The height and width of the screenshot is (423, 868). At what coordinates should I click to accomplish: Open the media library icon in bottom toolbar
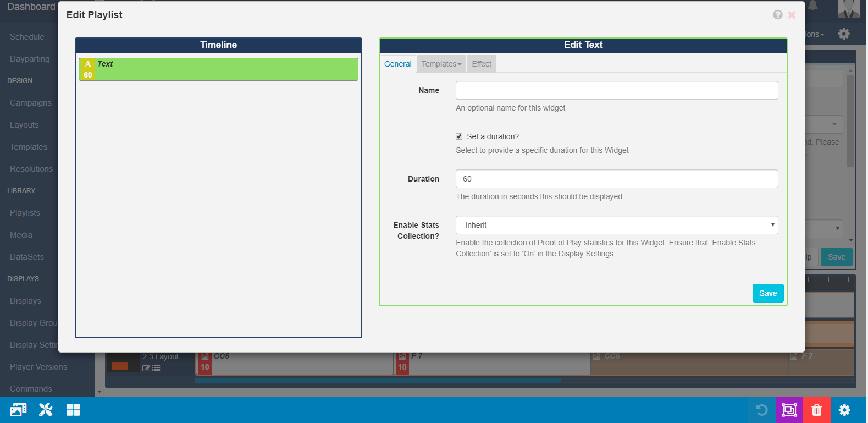pos(18,410)
